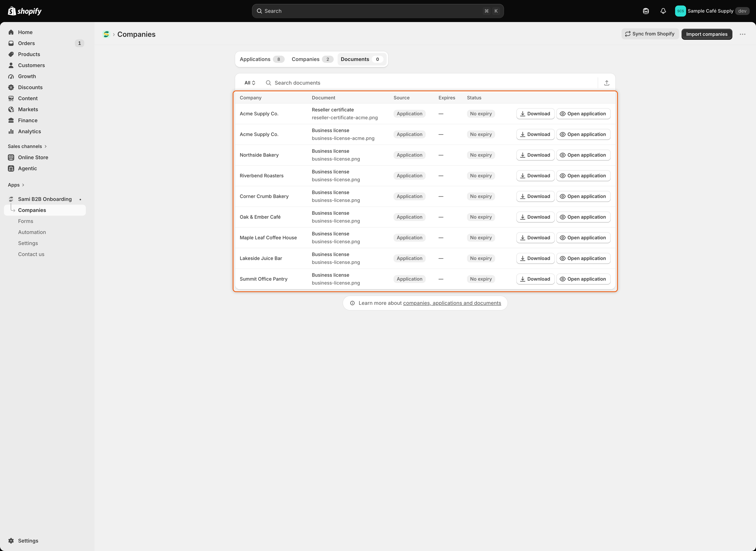The image size is (756, 551).
Task: Open Customers in the sidebar
Action: [x=45, y=65]
